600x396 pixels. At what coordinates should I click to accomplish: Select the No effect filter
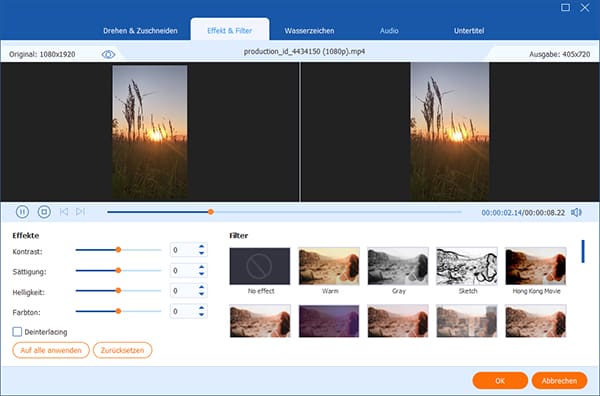pos(260,266)
